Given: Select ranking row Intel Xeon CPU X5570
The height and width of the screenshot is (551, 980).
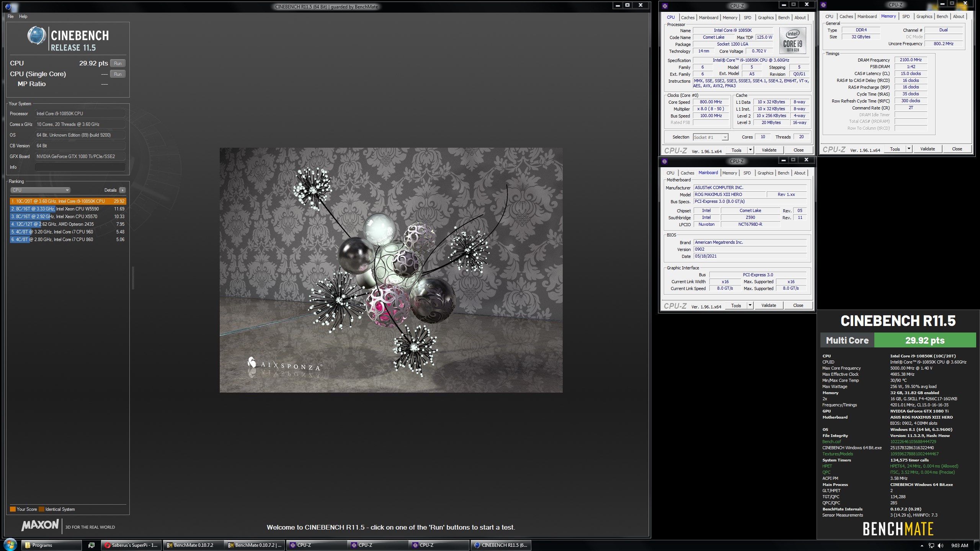Looking at the screenshot, I should point(68,217).
